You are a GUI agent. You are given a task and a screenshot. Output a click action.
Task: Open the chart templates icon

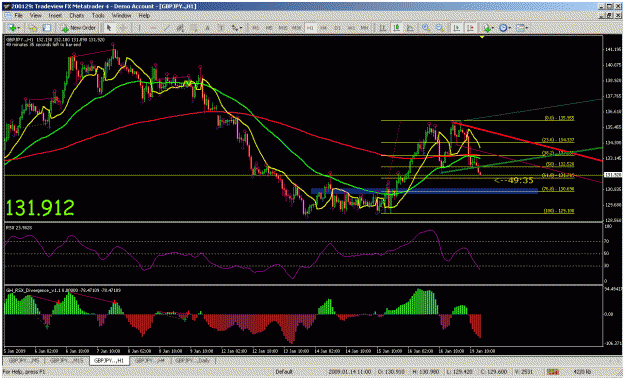click(520, 28)
